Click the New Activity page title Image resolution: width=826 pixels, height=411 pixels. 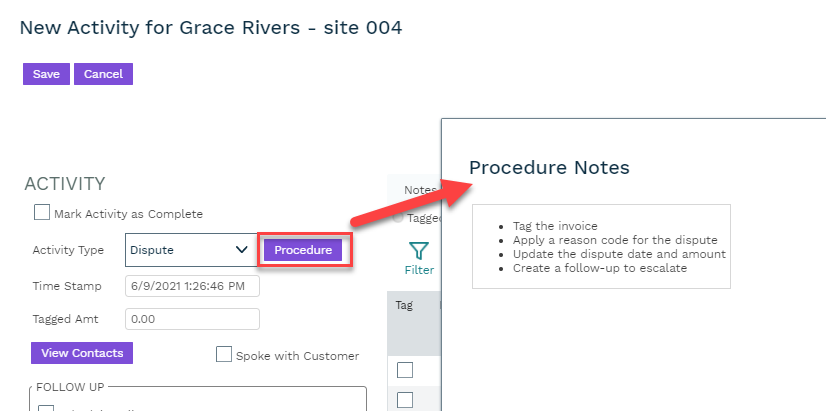211,27
